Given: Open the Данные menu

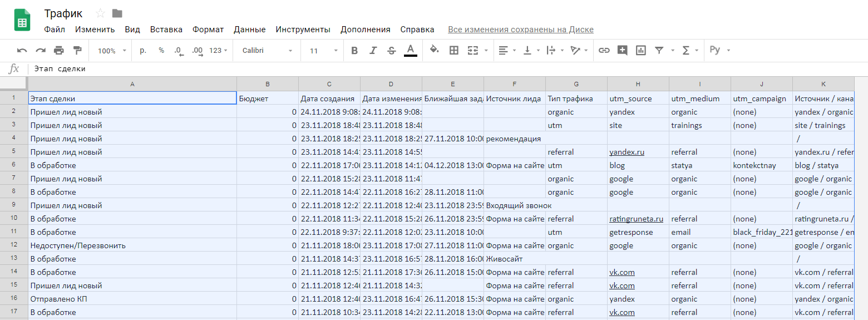Looking at the screenshot, I should [250, 29].
